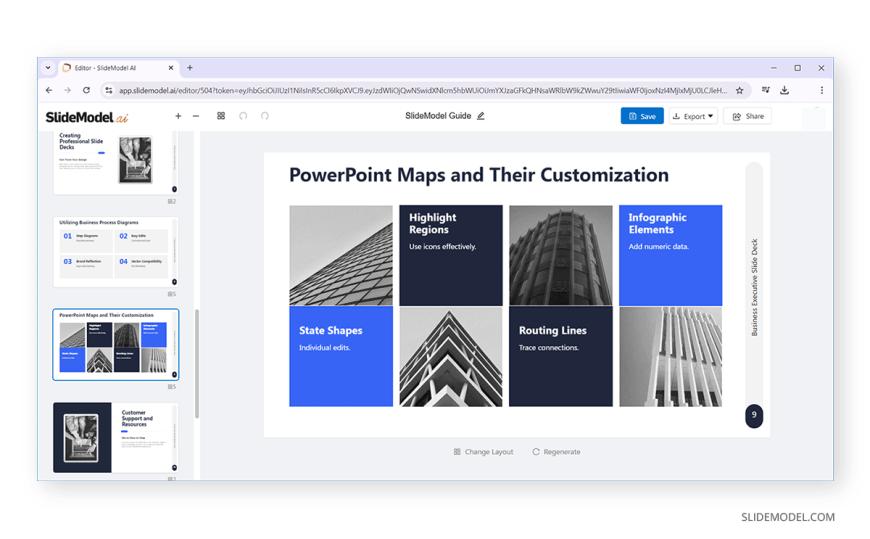Select the triangular balcony building image
Image resolution: width=870 pixels, height=539 pixels.
451,356
